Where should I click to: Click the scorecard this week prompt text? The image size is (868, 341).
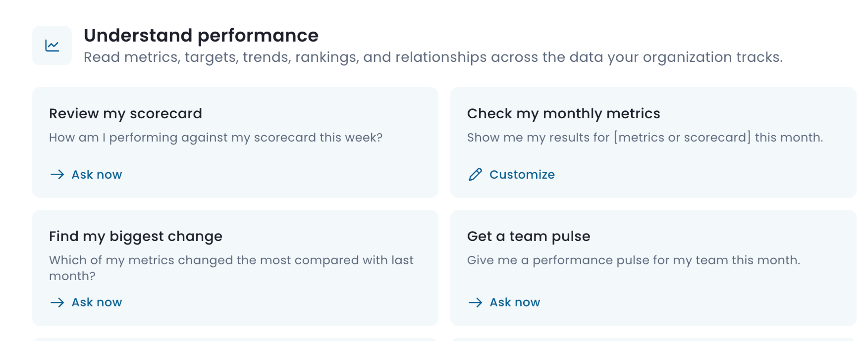click(216, 138)
